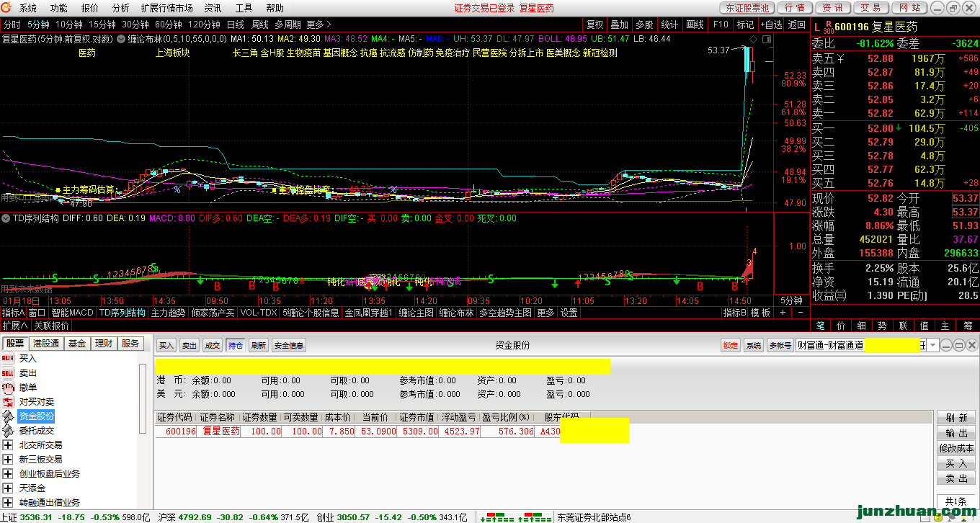Screen dimensions: 980x523
Task: Click the icon beside 资金股份 in sidebar
Action: tap(9, 416)
